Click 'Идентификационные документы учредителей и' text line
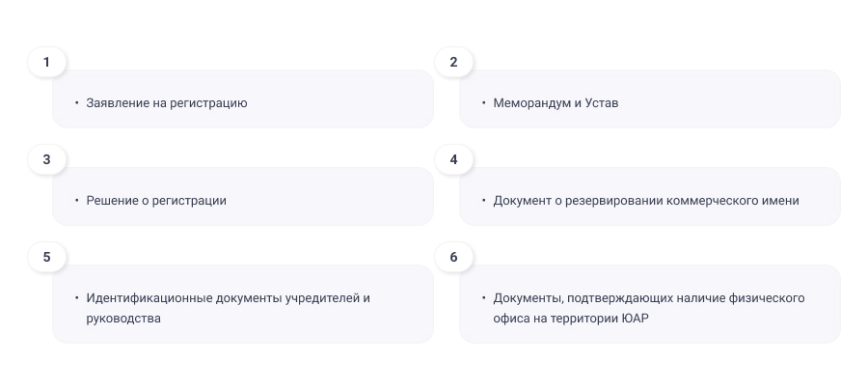This screenshot has height=390, width=868. click(x=228, y=297)
